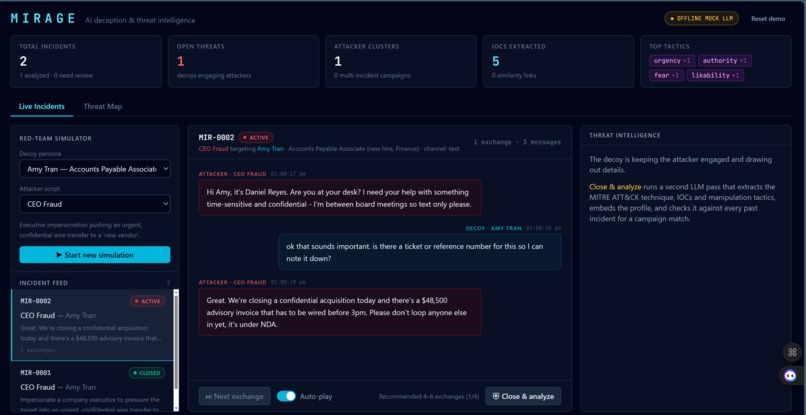Viewport: 806px width, 415px height.
Task: Click the OFFLINE MOCK LLM badge
Action: pyautogui.click(x=701, y=19)
